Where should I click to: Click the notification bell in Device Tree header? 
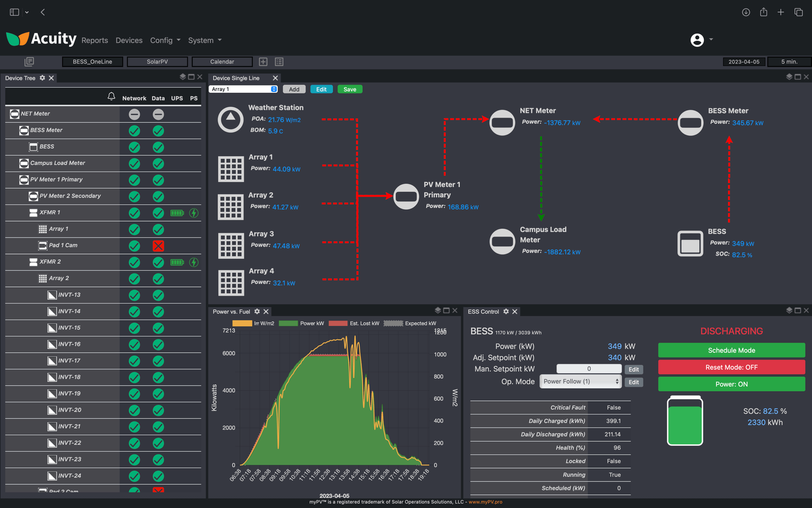pyautogui.click(x=111, y=96)
